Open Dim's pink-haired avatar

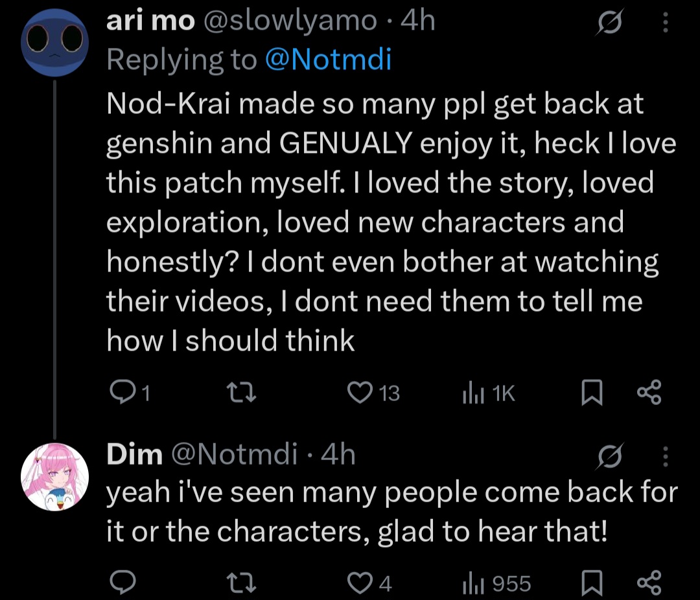pos(54,477)
